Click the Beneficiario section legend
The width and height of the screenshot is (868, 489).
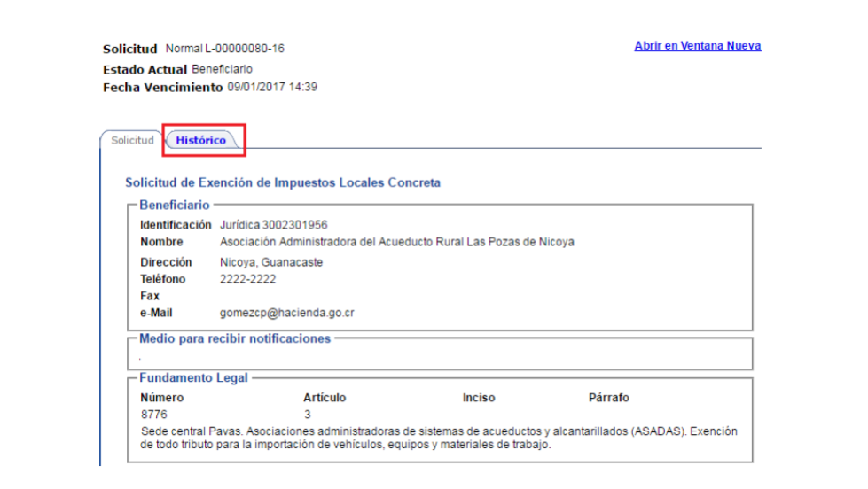[175, 205]
